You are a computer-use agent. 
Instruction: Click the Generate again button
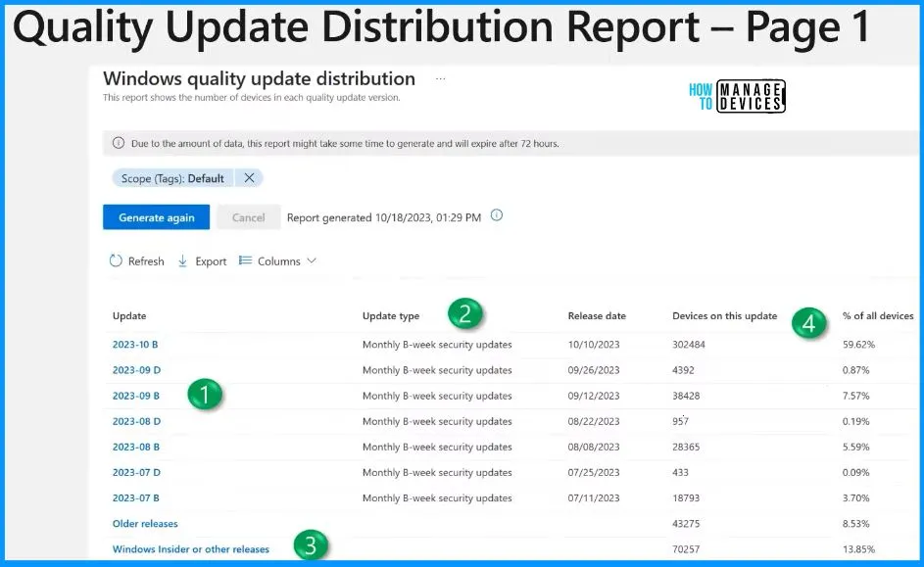pyautogui.click(x=156, y=217)
